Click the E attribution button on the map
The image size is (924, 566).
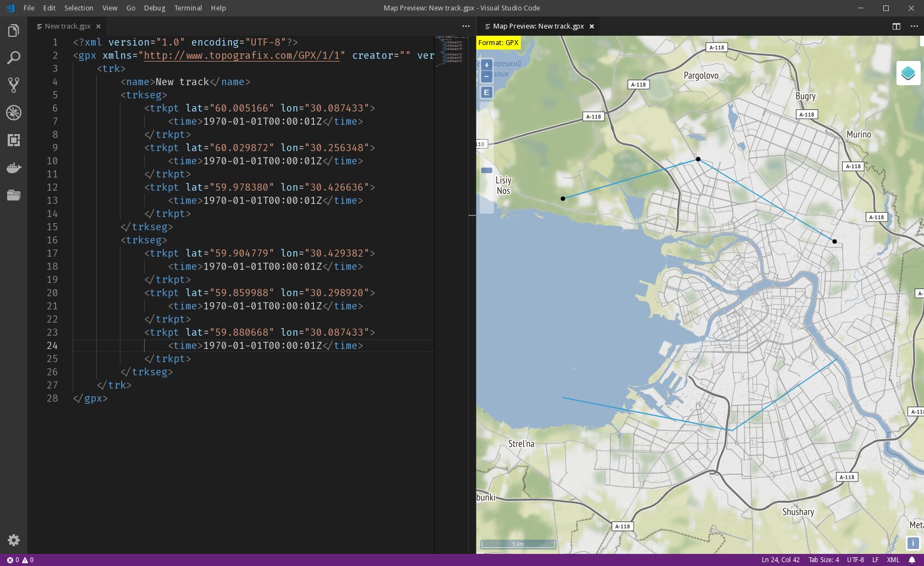[x=486, y=92]
